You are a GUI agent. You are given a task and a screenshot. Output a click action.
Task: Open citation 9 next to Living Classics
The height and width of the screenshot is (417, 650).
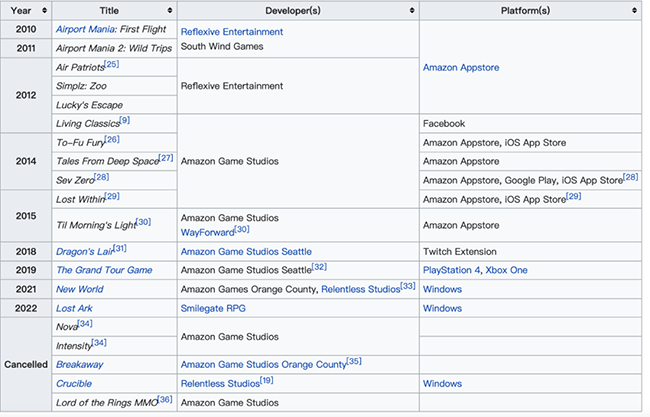click(x=125, y=120)
